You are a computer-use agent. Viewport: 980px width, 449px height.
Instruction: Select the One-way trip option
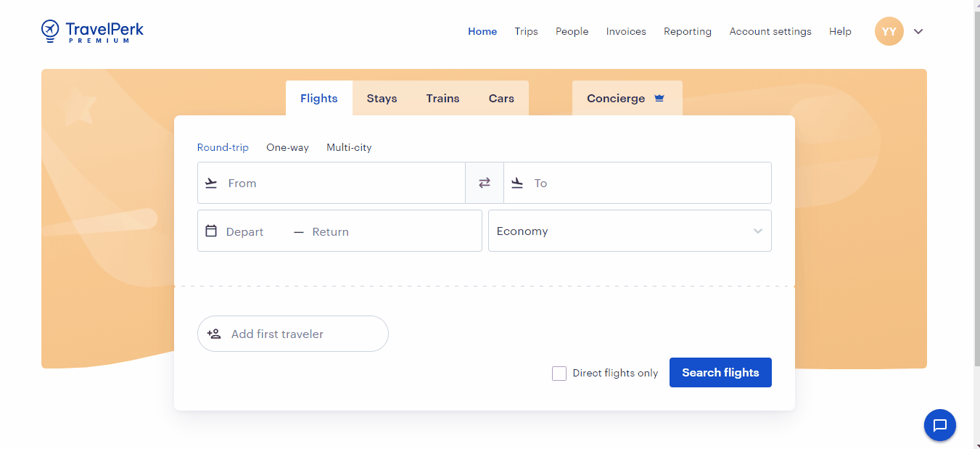pyautogui.click(x=287, y=147)
